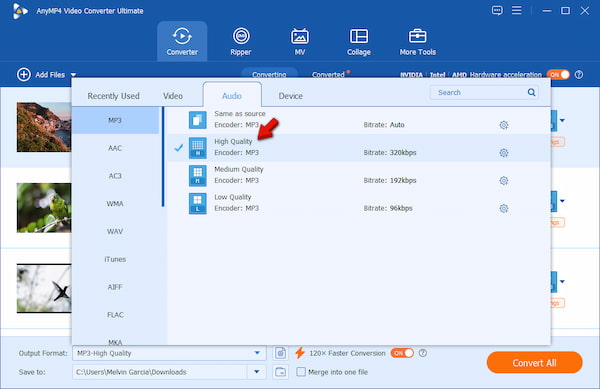Choose the Low Quality text label
Screen dimensions: 600x389
tap(233, 197)
